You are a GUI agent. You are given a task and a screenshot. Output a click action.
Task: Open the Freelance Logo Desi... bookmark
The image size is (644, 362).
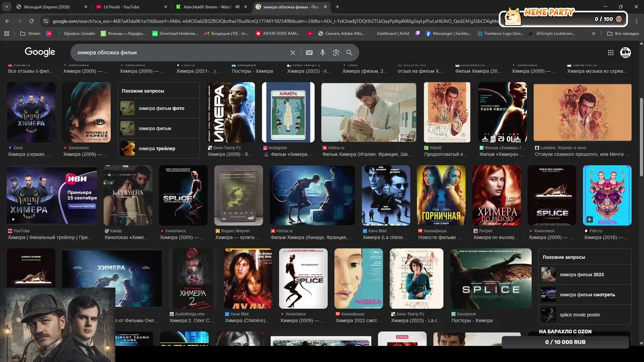coord(500,34)
